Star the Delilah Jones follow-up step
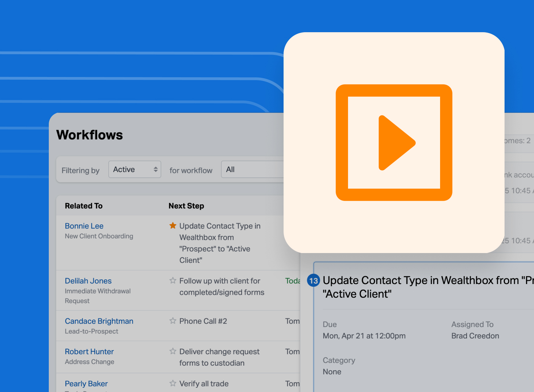 pyautogui.click(x=173, y=281)
